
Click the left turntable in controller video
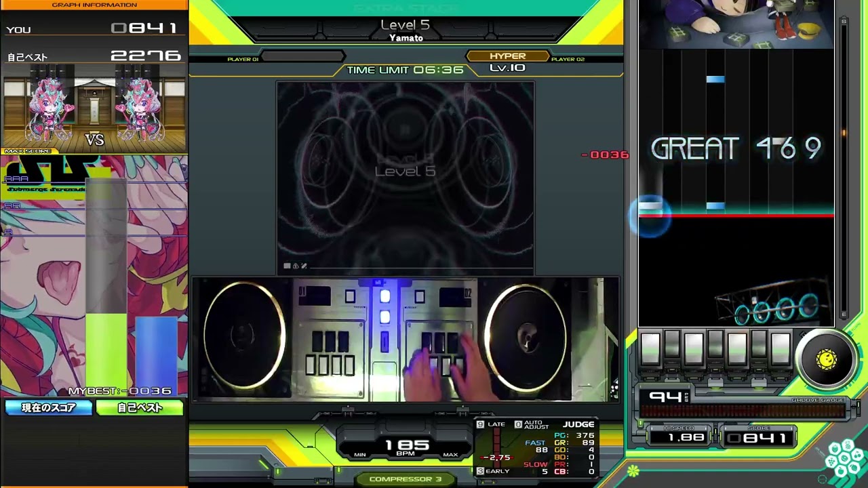243,337
